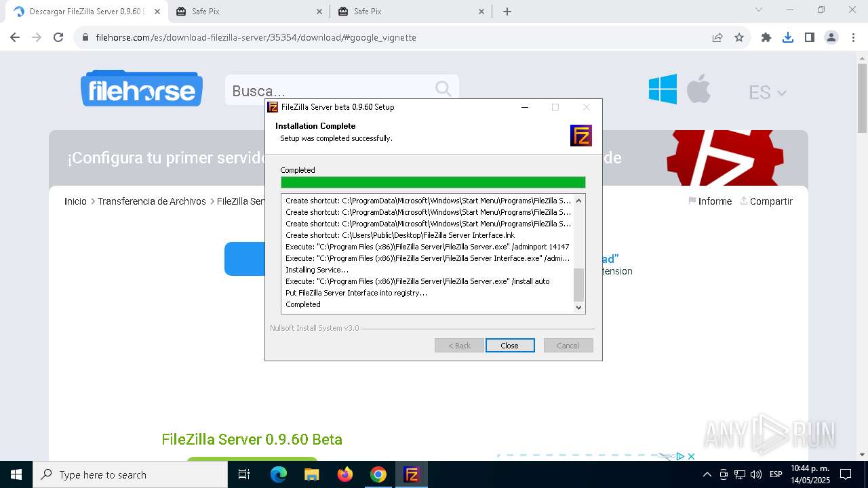Open the Inicio breadcrumb link
Viewport: 868px width, 488px height.
[75, 201]
